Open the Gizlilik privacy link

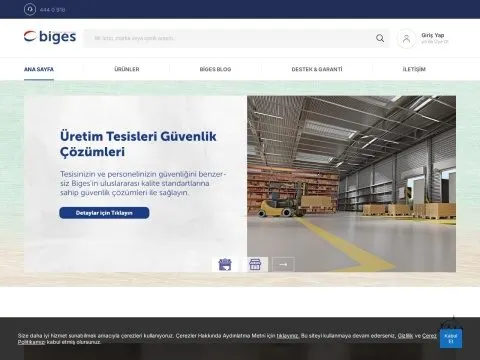[x=405, y=336]
